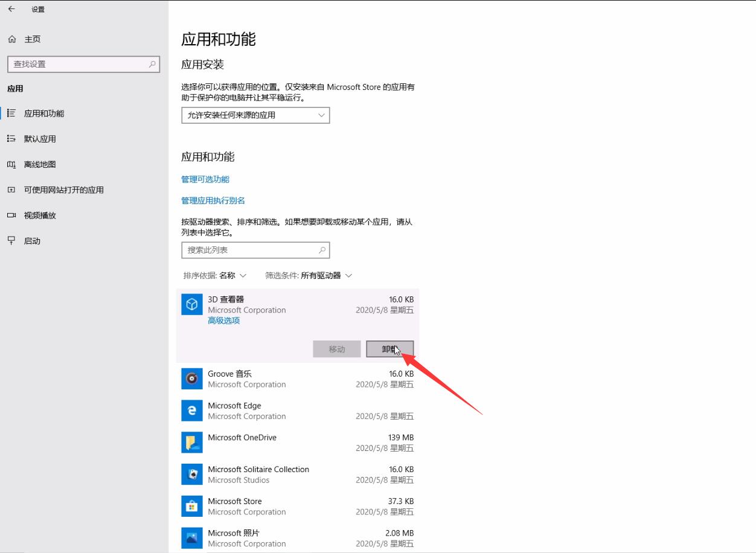Screen dimensions: 756x553
Task: Open the 允许安装任何来源的应用 dropdown
Action: coord(255,115)
